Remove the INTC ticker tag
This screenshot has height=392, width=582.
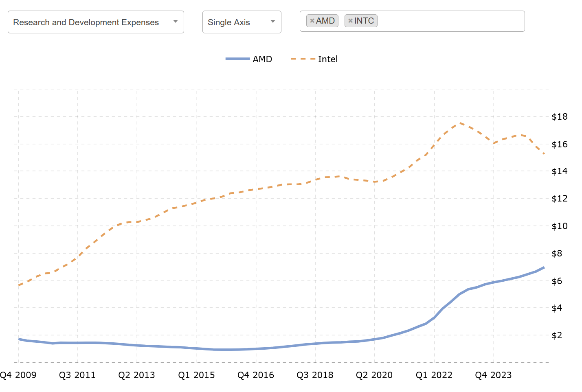coord(350,21)
